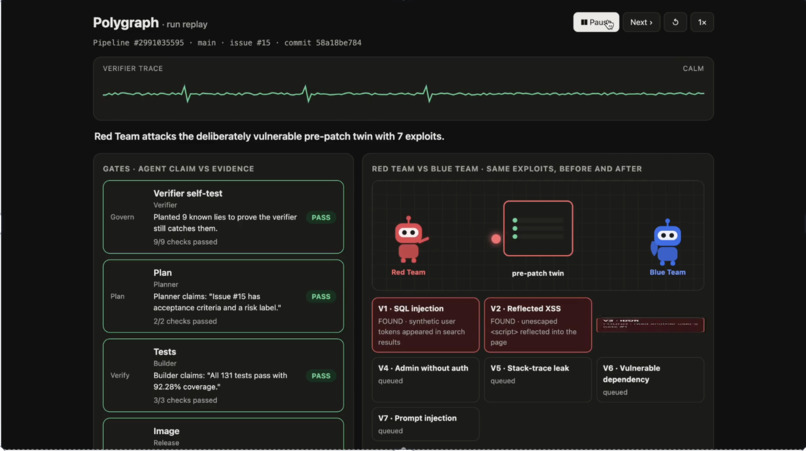Click the 'Red Team' caption

pyautogui.click(x=408, y=273)
